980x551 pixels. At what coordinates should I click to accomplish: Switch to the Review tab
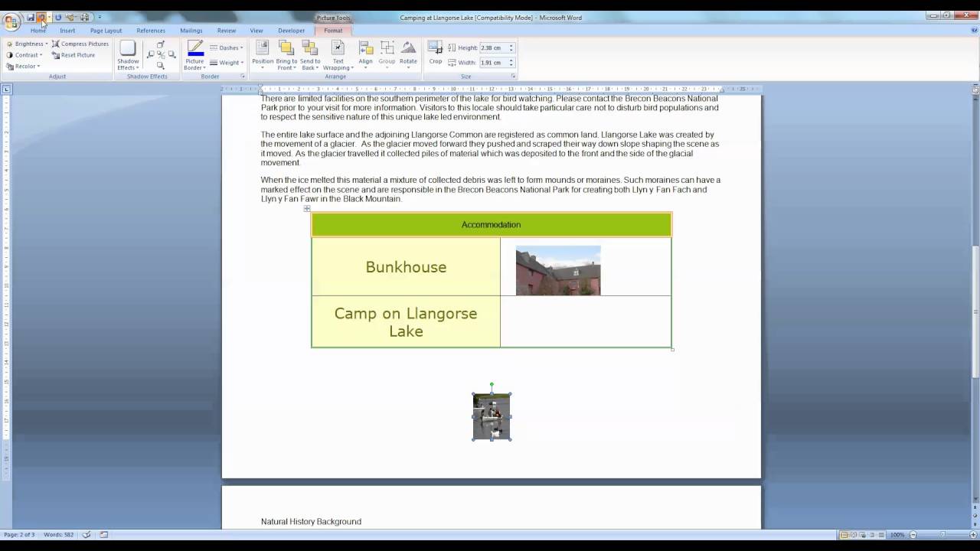227,31
